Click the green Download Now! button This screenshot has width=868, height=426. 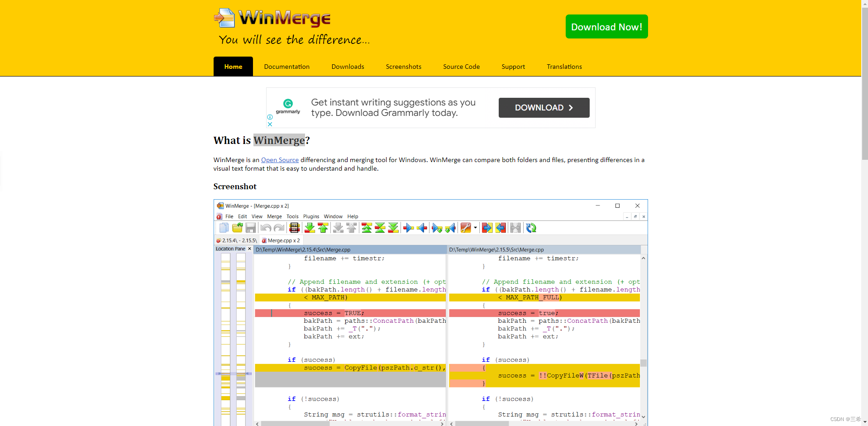(x=606, y=27)
